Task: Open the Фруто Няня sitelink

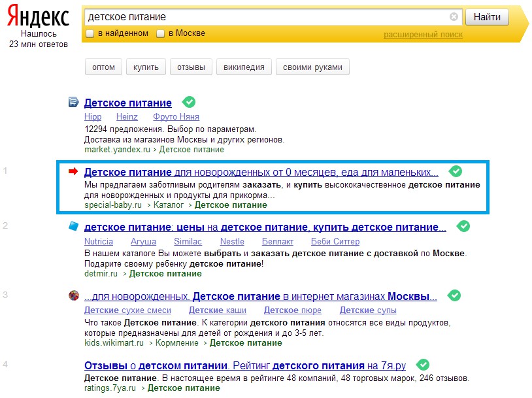Action: click(x=176, y=117)
